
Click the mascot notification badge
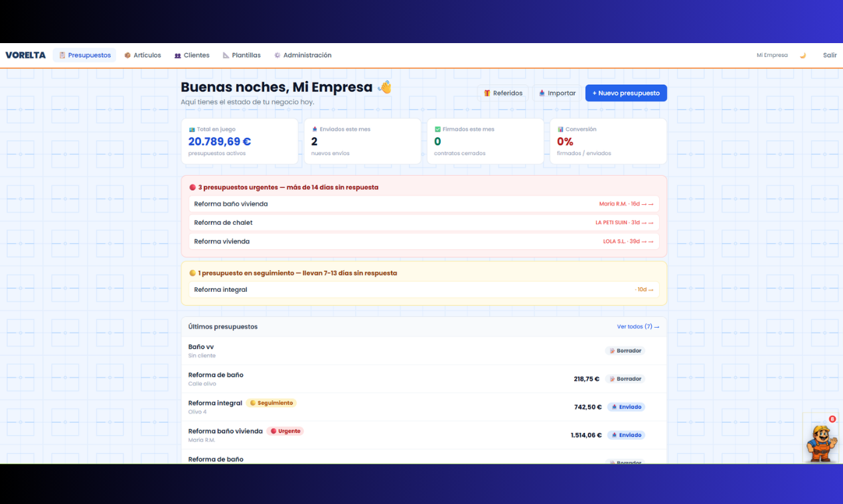click(x=832, y=419)
